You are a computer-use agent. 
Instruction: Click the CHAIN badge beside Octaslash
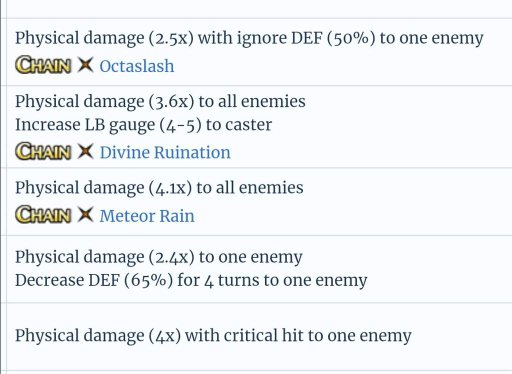(43, 65)
